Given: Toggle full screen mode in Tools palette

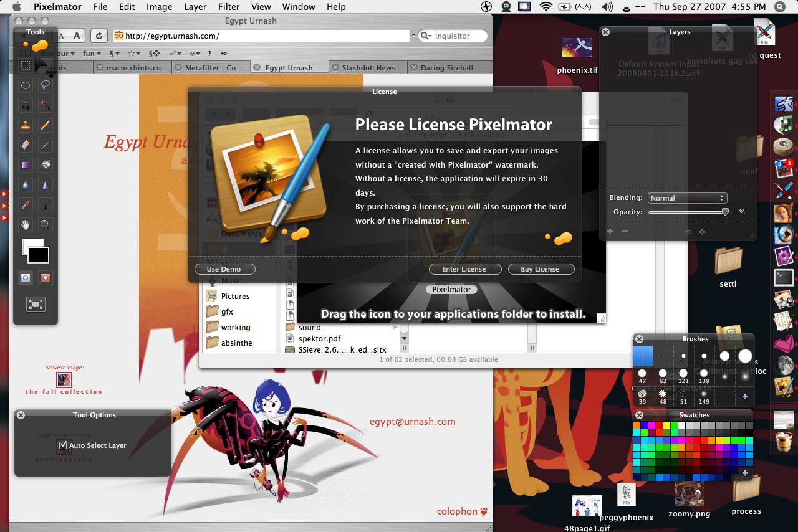Looking at the screenshot, I should coord(36,304).
